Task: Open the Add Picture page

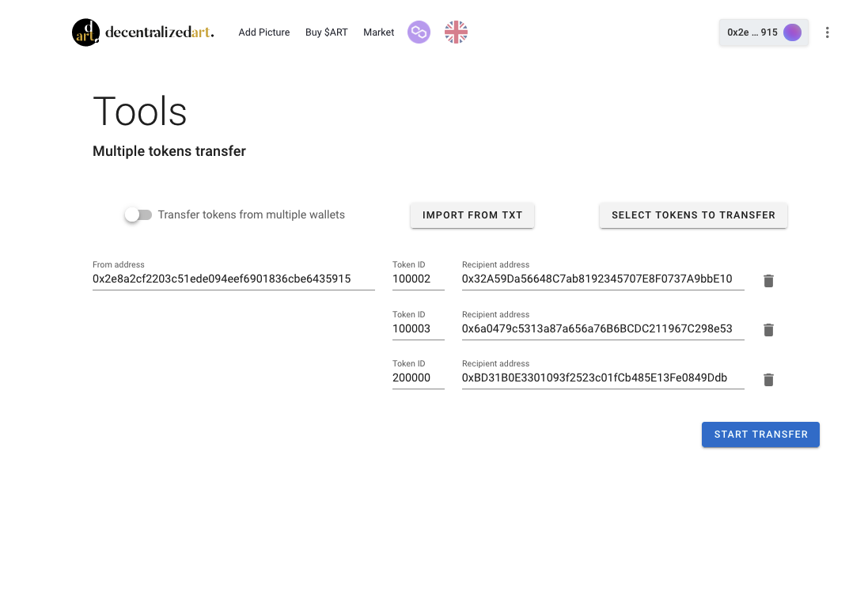Action: tap(264, 32)
